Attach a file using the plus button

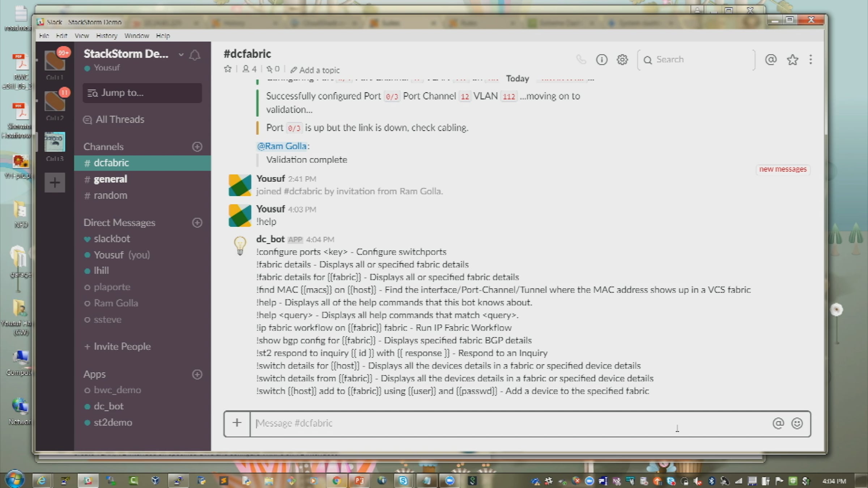pyautogui.click(x=237, y=423)
